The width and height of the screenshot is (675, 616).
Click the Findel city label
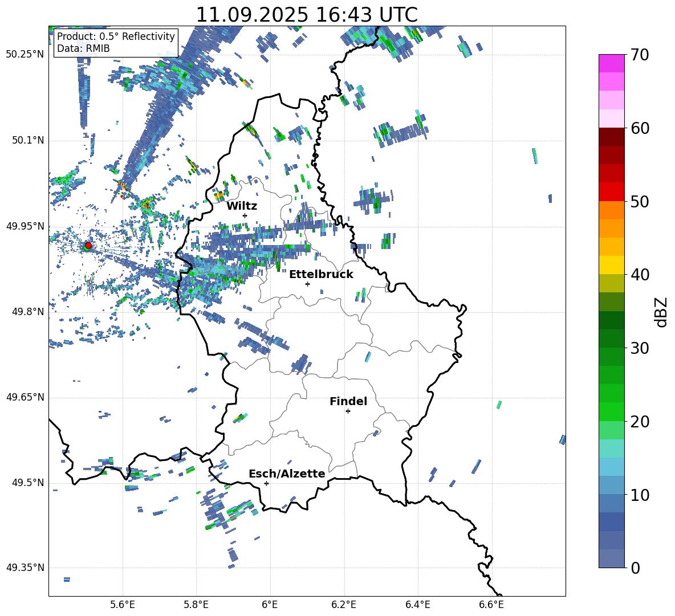point(348,401)
